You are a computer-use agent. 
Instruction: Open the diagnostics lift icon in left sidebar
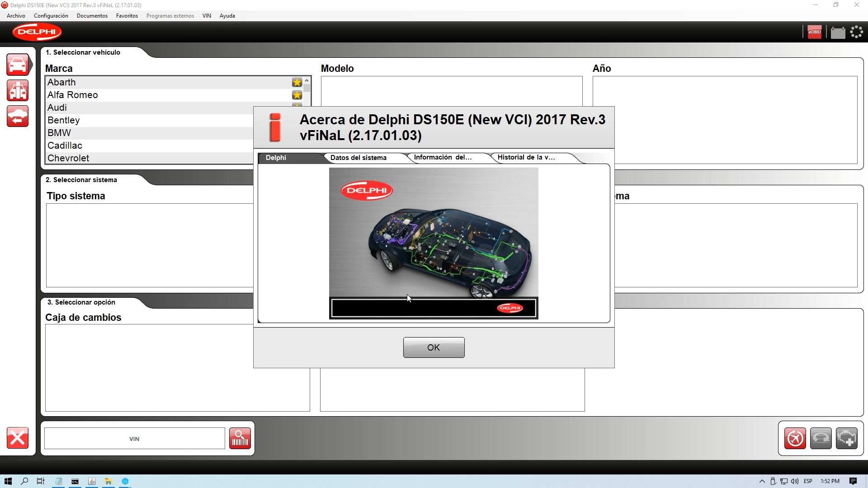(17, 90)
